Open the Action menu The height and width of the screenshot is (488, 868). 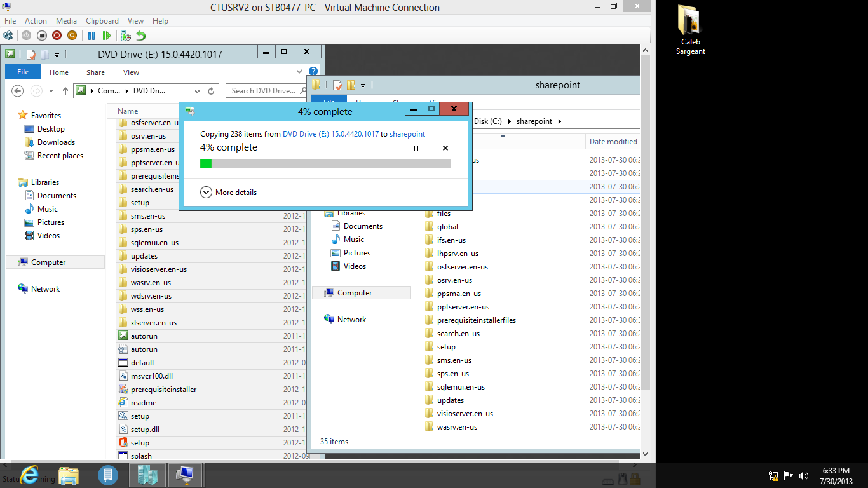(36, 21)
